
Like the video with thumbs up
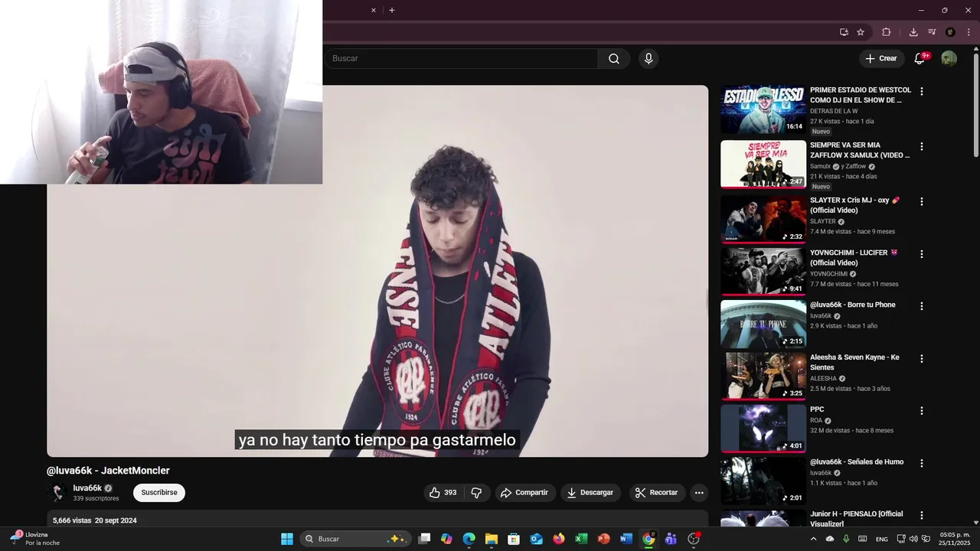pos(443,493)
